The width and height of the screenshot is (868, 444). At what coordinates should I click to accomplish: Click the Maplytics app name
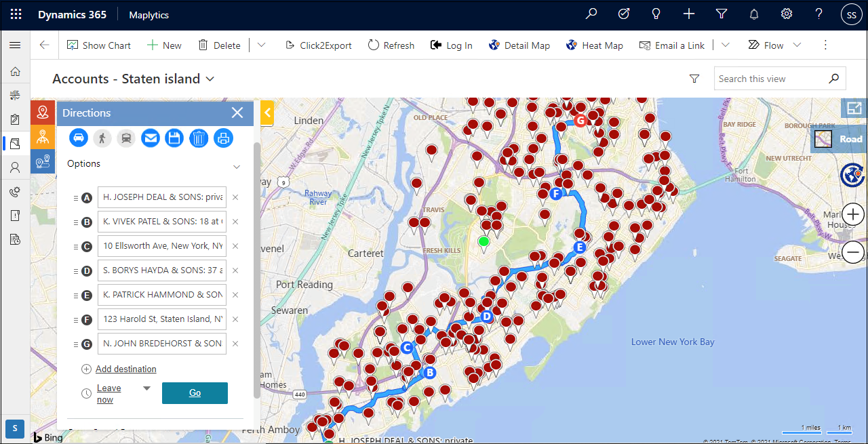149,15
